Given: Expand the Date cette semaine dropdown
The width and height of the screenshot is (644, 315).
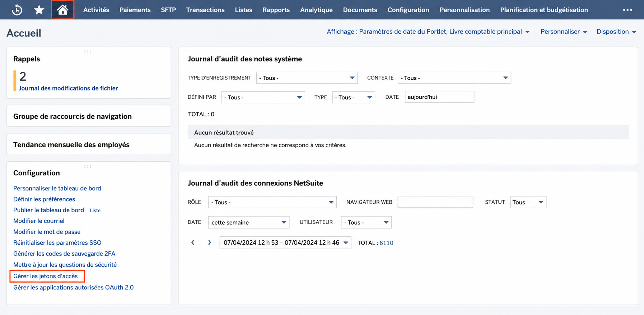Looking at the screenshot, I should point(248,222).
